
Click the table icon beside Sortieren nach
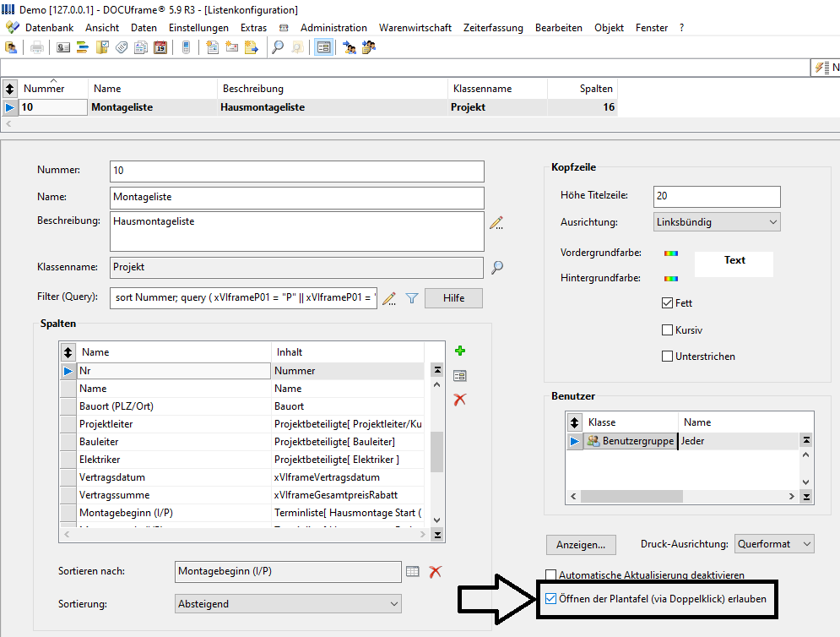tap(413, 572)
